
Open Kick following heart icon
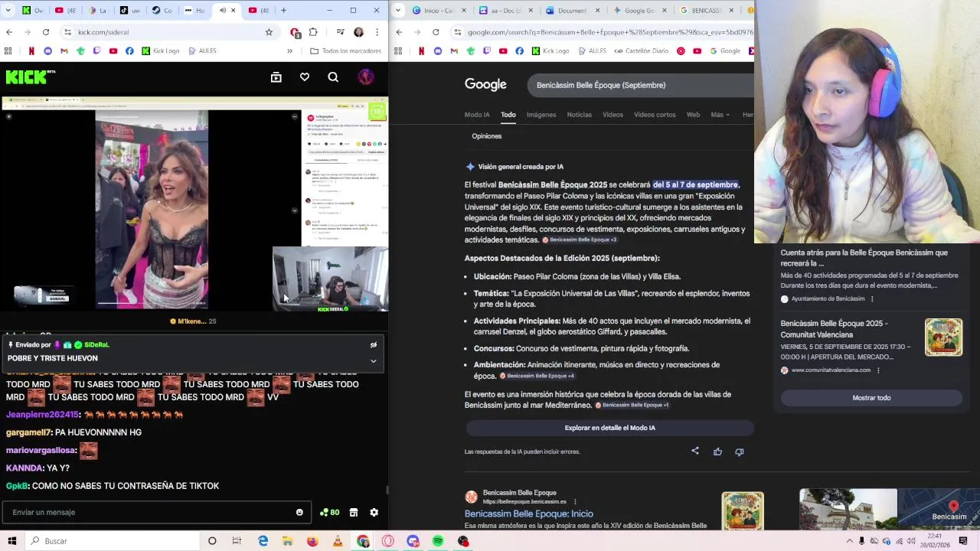tap(305, 77)
